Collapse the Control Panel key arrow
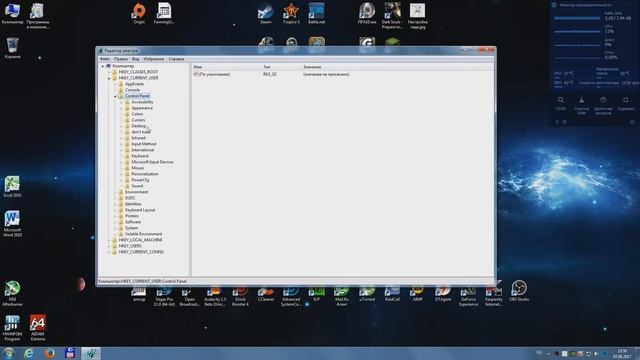Image resolution: width=640 pixels, height=360 pixels. click(116, 96)
